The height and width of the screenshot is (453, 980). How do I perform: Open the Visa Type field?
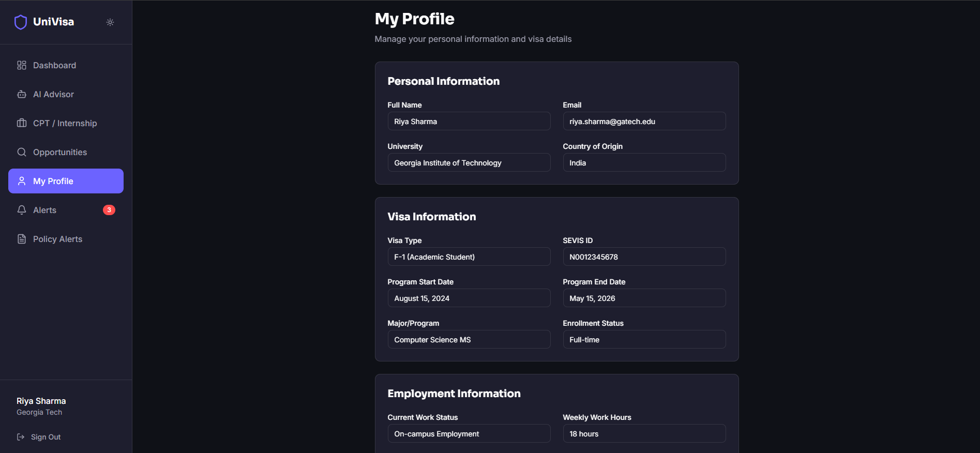pos(469,257)
